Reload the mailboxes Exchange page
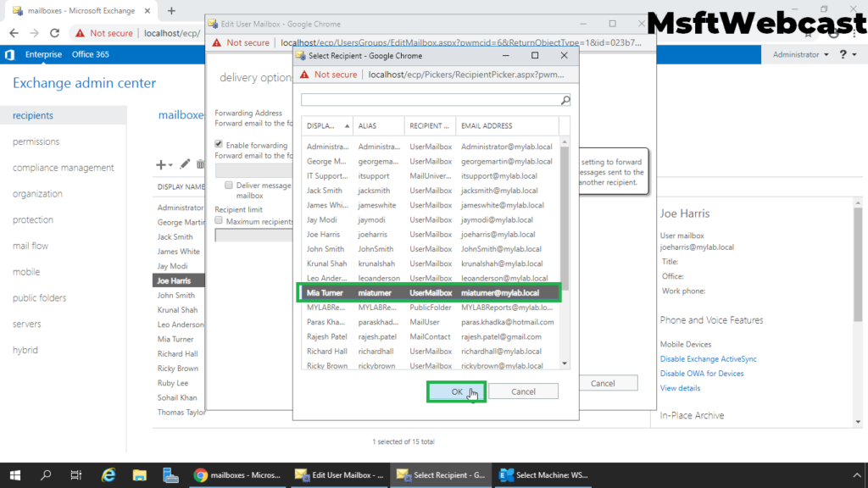 pyautogui.click(x=54, y=33)
